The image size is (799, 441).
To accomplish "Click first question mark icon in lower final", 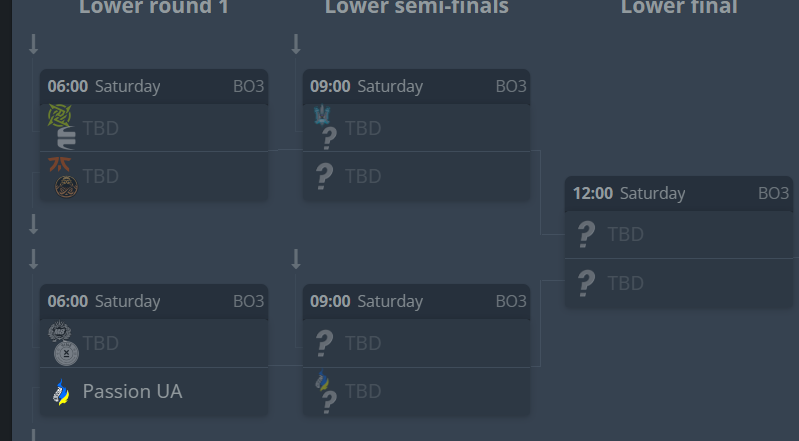I will click(x=586, y=235).
